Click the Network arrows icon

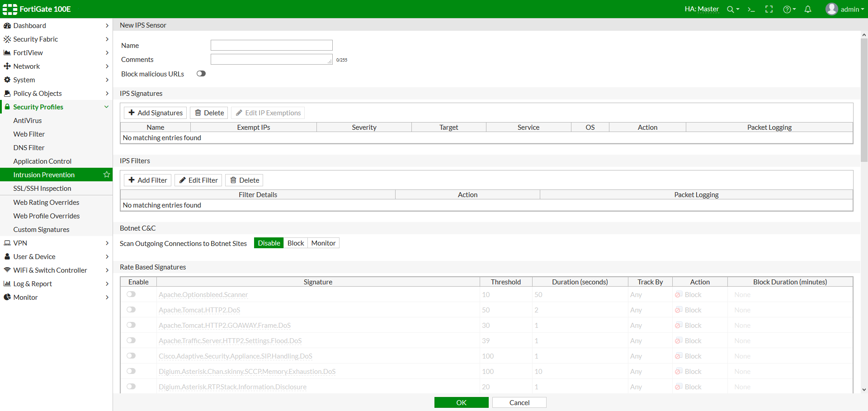pyautogui.click(x=7, y=66)
